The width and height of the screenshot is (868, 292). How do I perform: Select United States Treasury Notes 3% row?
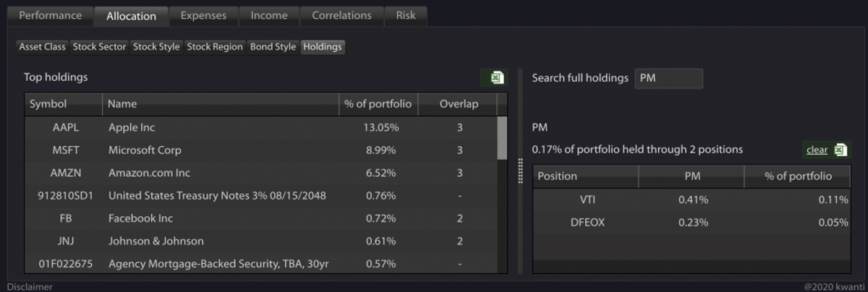click(261, 195)
